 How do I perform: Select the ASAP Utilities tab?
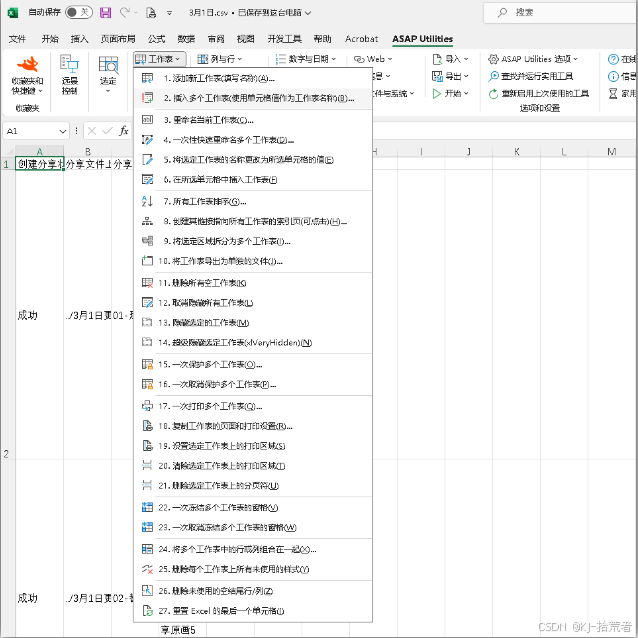(422, 39)
